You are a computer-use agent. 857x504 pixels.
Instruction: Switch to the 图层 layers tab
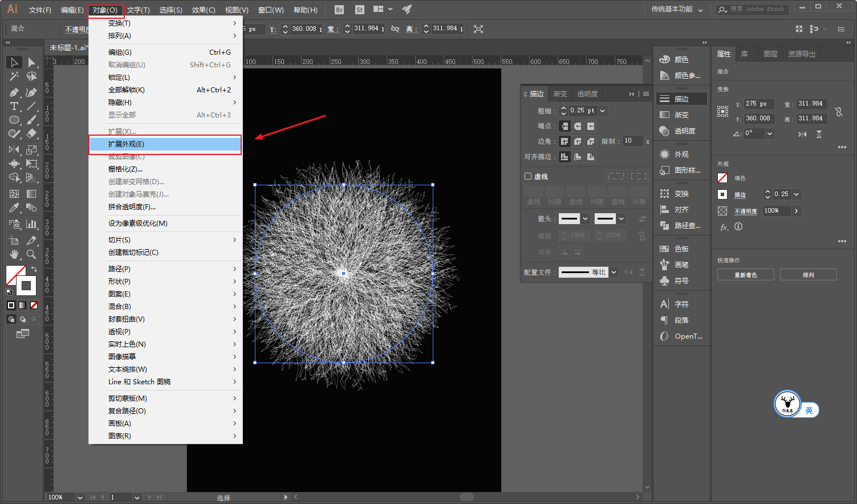770,54
